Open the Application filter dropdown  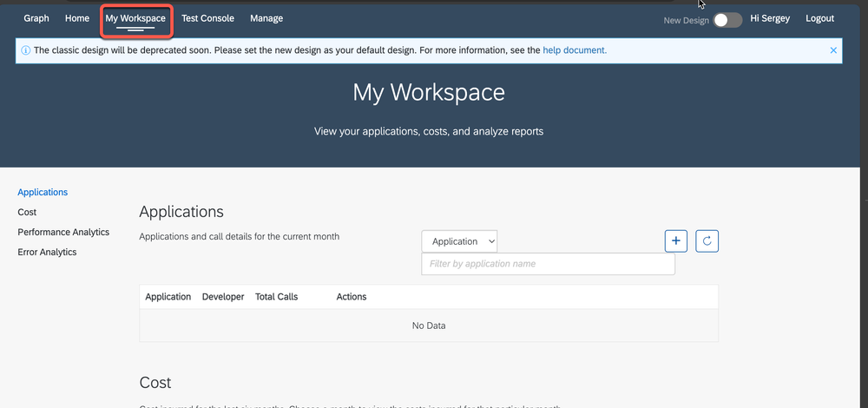[x=459, y=241]
